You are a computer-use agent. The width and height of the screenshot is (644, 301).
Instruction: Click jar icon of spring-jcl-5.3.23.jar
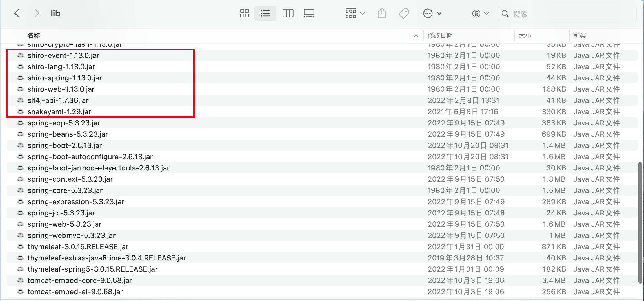[20, 213]
